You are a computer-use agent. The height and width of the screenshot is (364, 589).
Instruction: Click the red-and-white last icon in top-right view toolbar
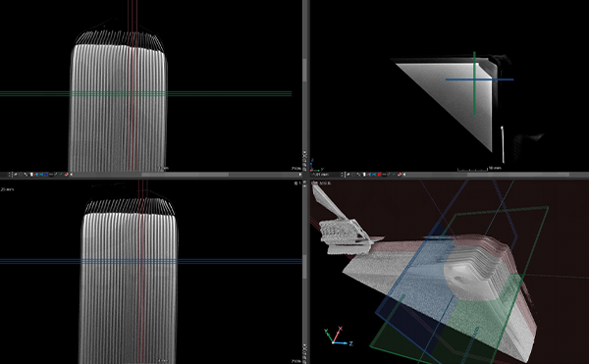[x=400, y=175]
